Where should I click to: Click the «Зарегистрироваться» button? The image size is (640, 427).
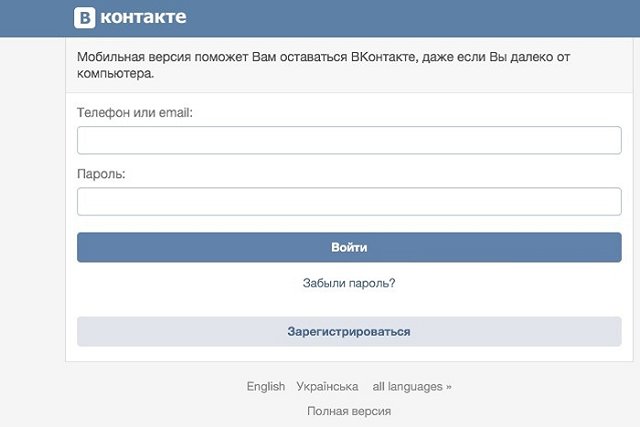349,331
